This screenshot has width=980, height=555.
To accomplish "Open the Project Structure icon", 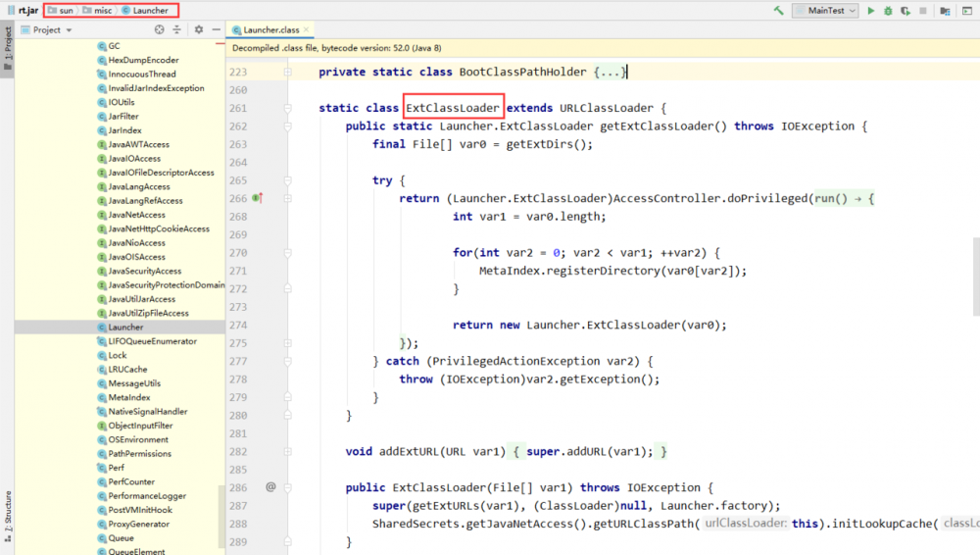I will point(945,11).
